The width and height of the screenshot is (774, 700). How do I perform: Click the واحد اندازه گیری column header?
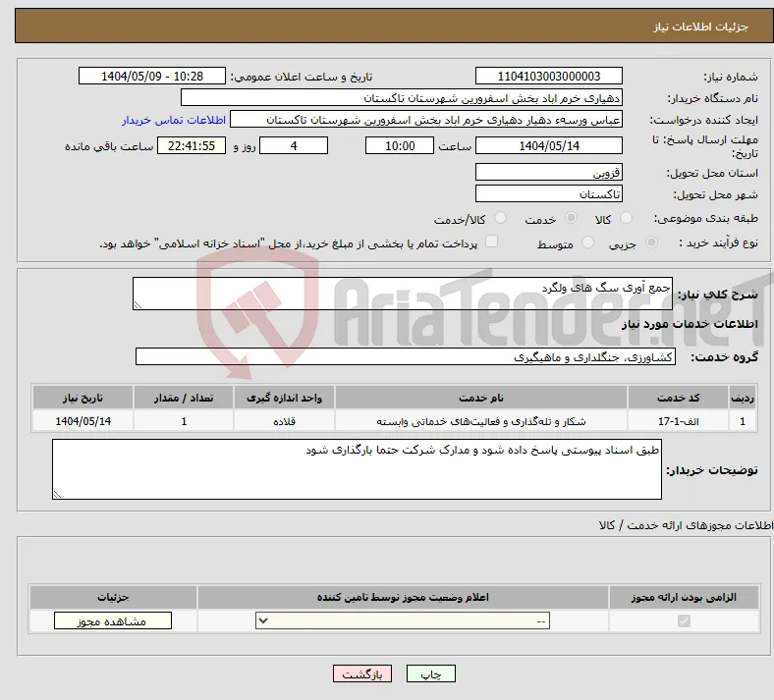pos(284,398)
